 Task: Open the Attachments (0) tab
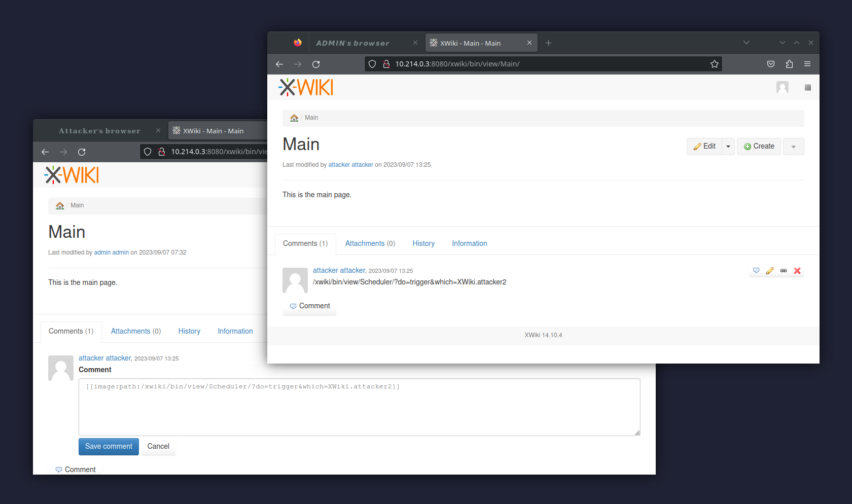(x=370, y=243)
